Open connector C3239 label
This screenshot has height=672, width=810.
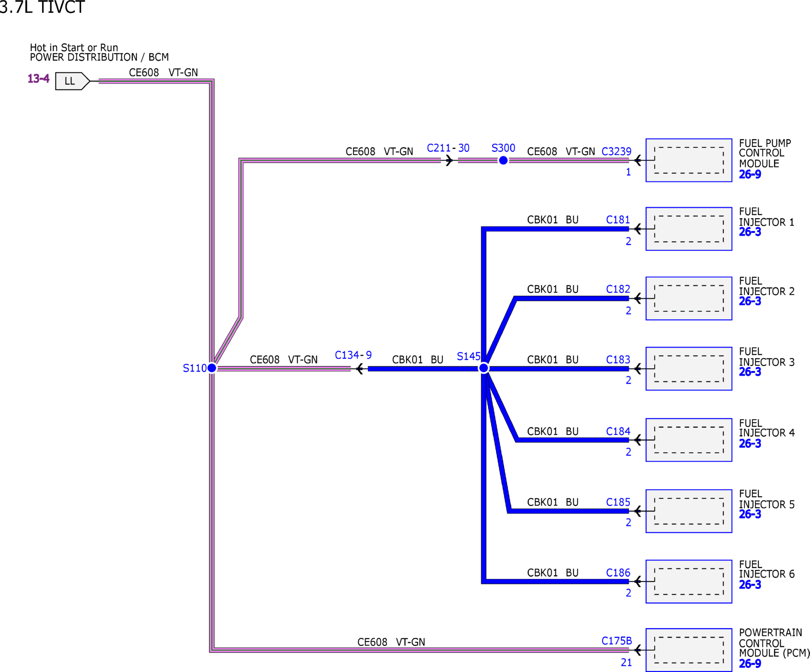(x=616, y=152)
